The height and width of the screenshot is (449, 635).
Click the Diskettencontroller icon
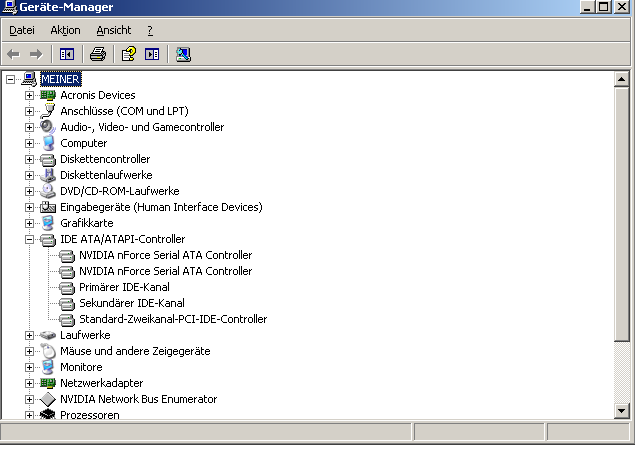pyautogui.click(x=48, y=159)
